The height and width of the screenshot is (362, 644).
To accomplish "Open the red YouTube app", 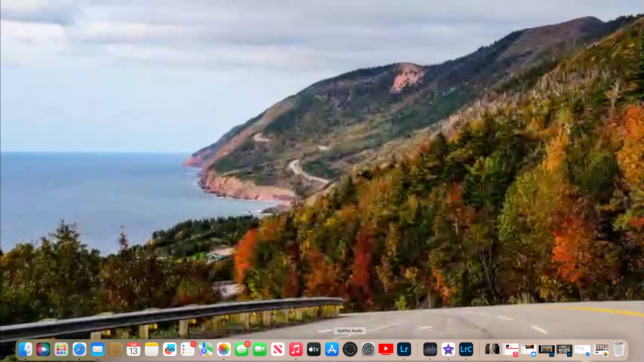I will tap(386, 349).
